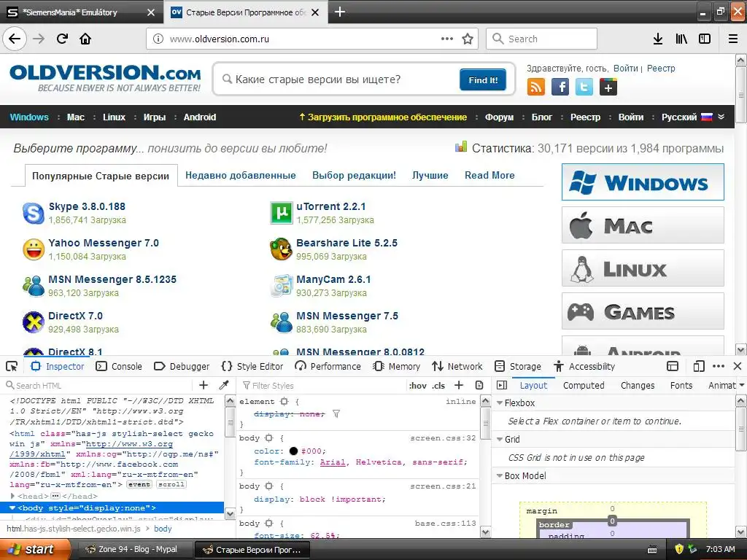The image size is (747, 560).
Task: Click the Yahoo Messenger smiley icon
Action: pyautogui.click(x=34, y=249)
